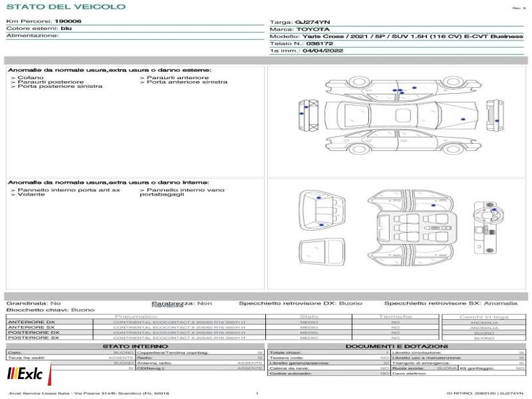This screenshot has width=532, height=399.
Task: Click the 'STATO DEL VEICOLO' title
Action: tap(66, 7)
